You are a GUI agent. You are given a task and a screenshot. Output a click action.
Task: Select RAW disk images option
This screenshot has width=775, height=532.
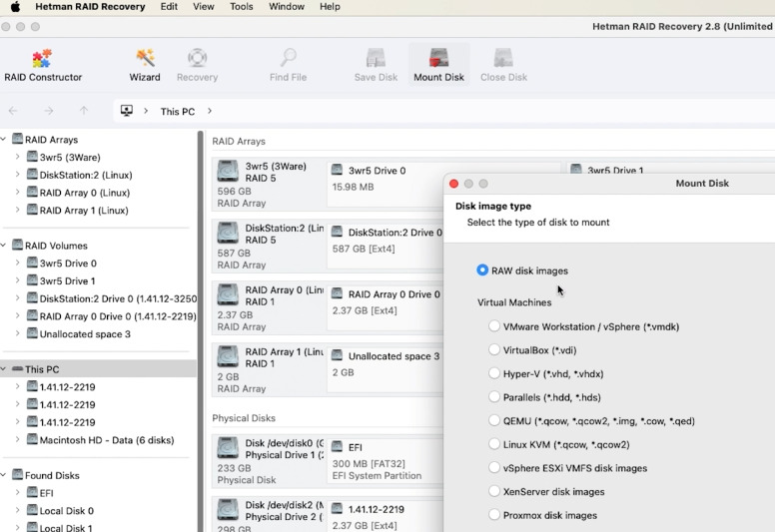(x=482, y=270)
